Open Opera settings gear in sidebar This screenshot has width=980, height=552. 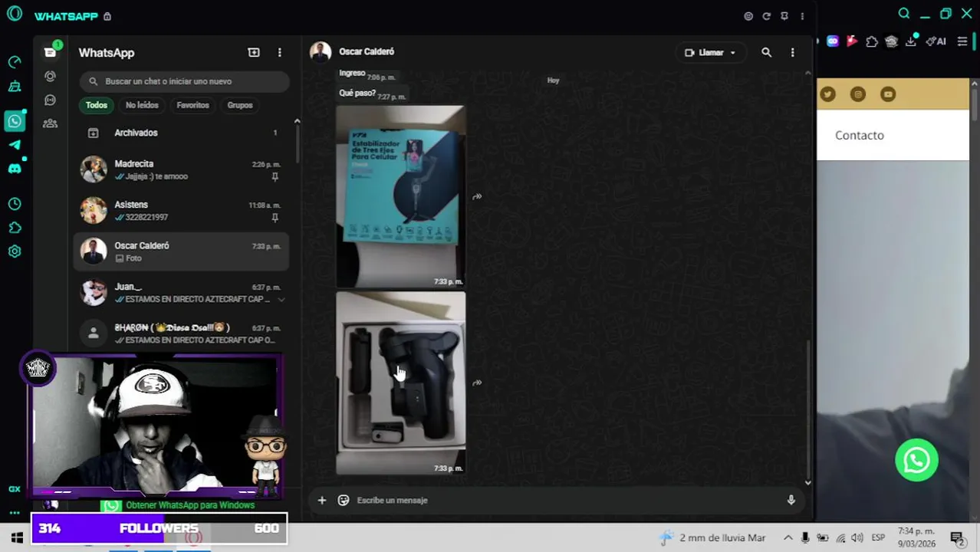pos(15,251)
